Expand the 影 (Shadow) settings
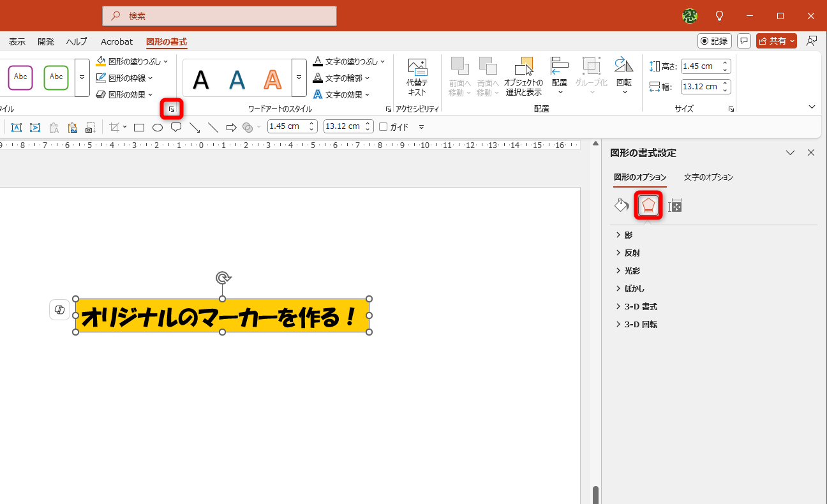This screenshot has height=504, width=827. [x=627, y=234]
